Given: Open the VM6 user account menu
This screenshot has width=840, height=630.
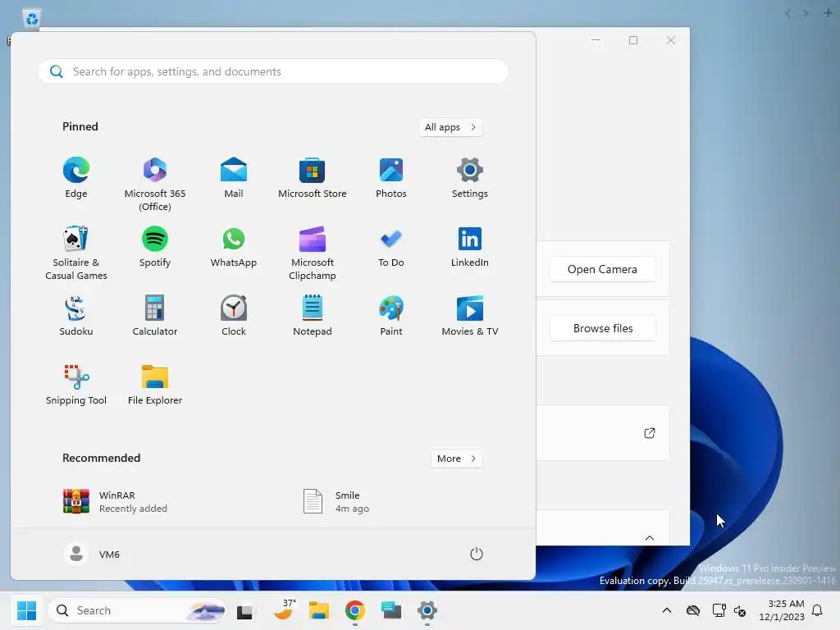Looking at the screenshot, I should [x=92, y=554].
